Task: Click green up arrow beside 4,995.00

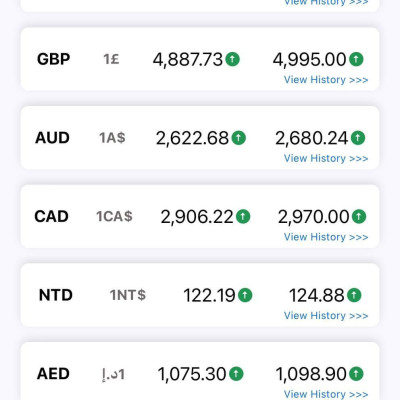Action: 356,59
